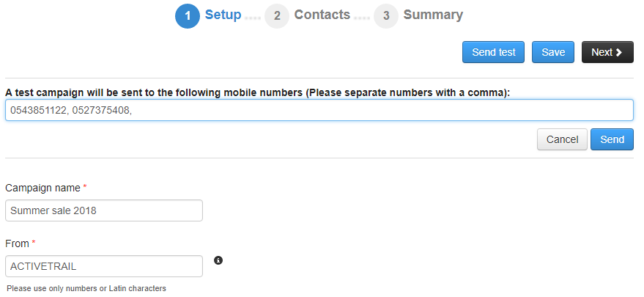
Task: Focus the test mobile numbers field
Action: click(x=319, y=110)
